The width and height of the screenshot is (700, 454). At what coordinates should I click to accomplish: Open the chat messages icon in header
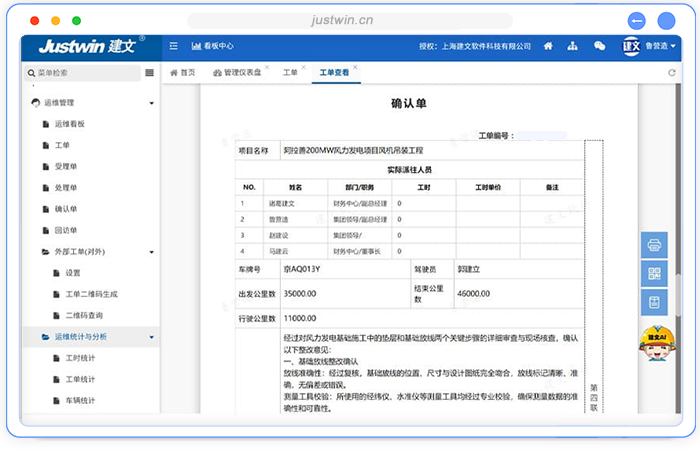coord(600,46)
